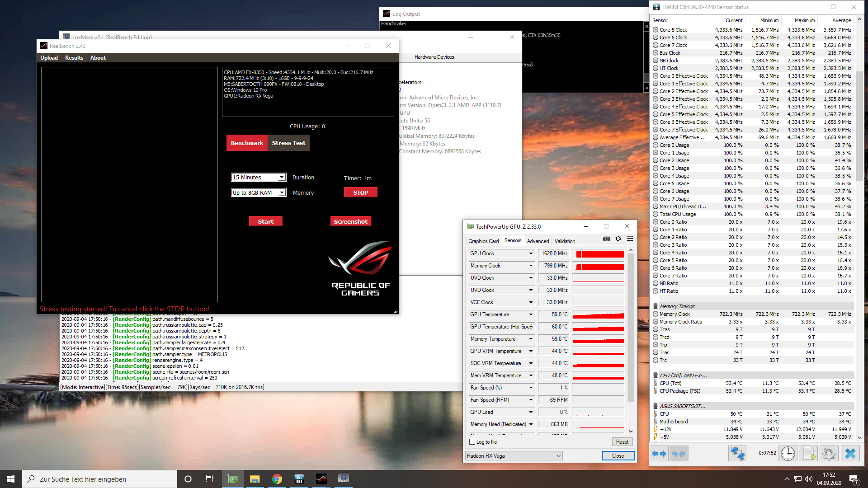This screenshot has width=868, height=488.
Task: Open Radeon RX Vega device dropdown
Action: coord(559,456)
